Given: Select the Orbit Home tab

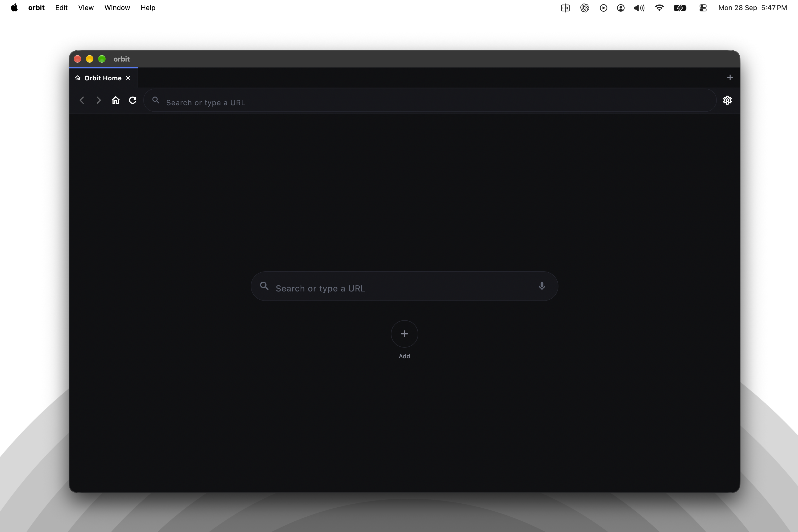Looking at the screenshot, I should pyautogui.click(x=103, y=78).
